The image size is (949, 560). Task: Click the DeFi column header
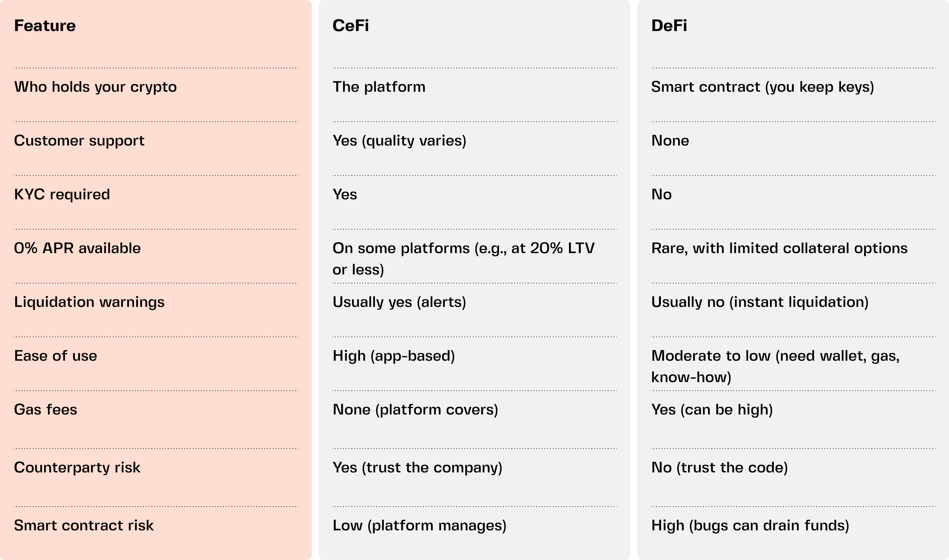[669, 26]
